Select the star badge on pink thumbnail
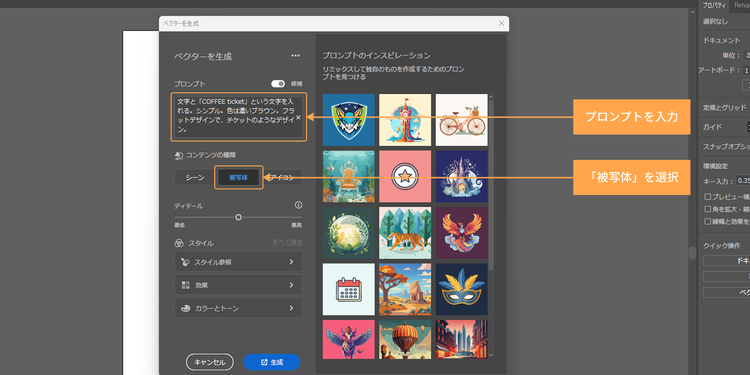 pyautogui.click(x=405, y=176)
